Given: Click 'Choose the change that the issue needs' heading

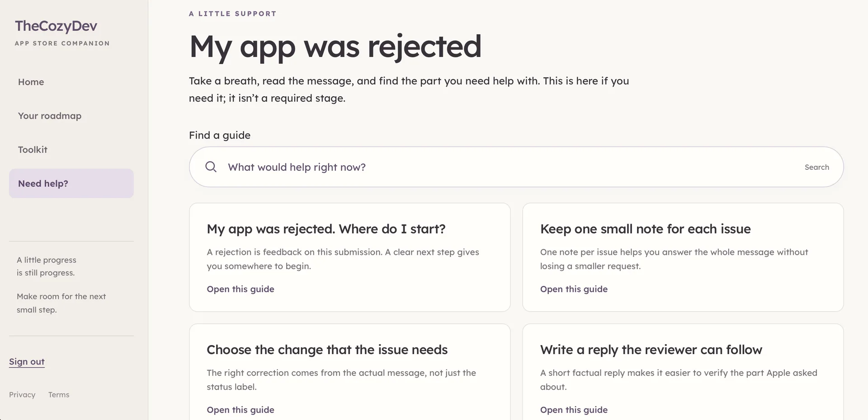Looking at the screenshot, I should (327, 350).
